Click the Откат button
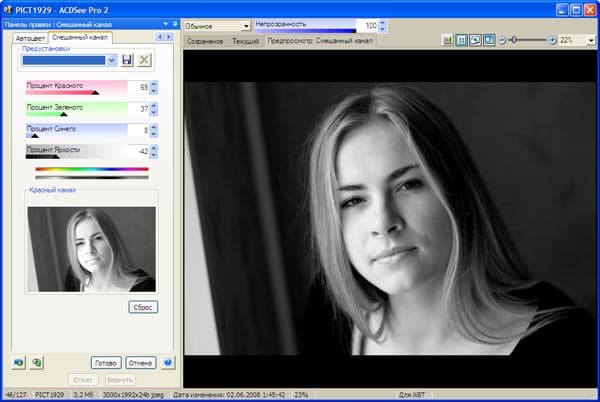This screenshot has width=600, height=402. click(x=83, y=380)
